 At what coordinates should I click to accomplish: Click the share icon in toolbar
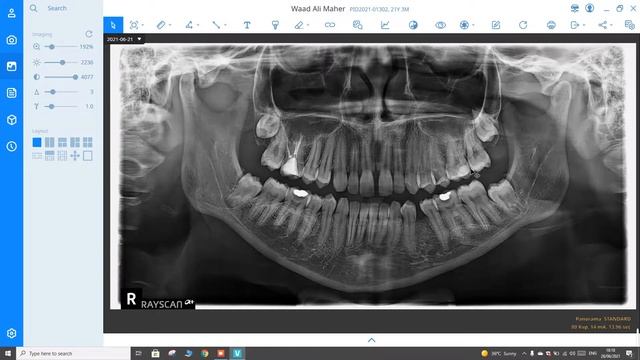[x=602, y=25]
